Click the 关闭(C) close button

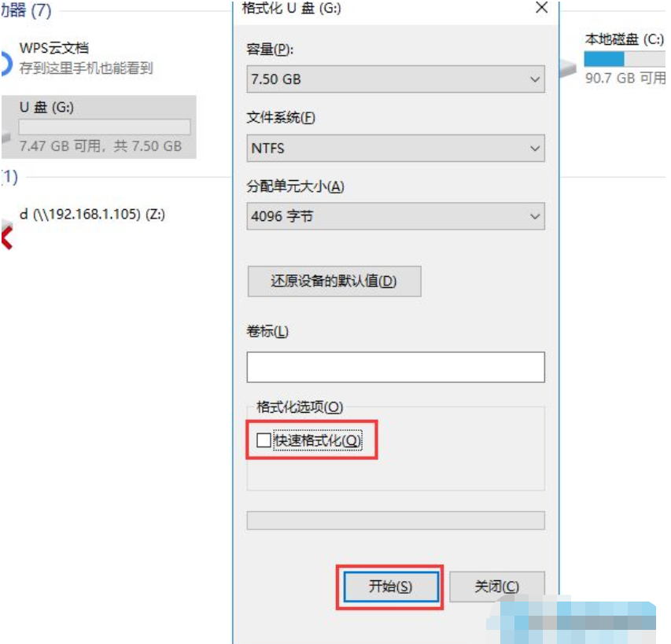tap(497, 587)
